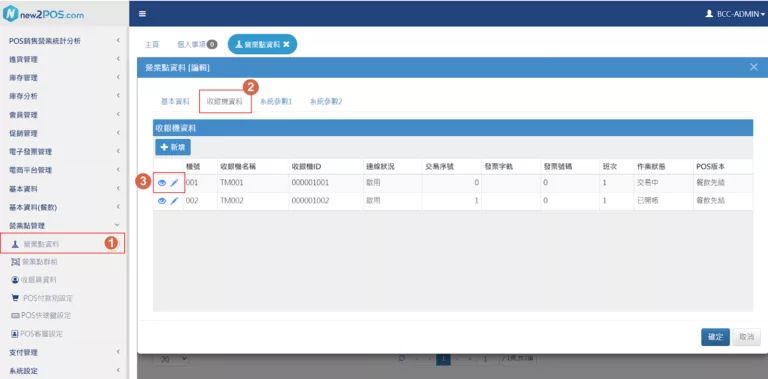Screen dimensions: 768x379
Task: Open BCC-ADMIN user dropdown
Action: click(x=735, y=14)
